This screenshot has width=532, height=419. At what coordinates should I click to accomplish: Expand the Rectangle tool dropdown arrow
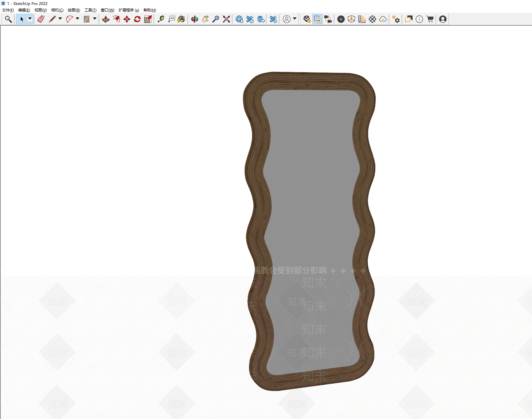point(95,19)
